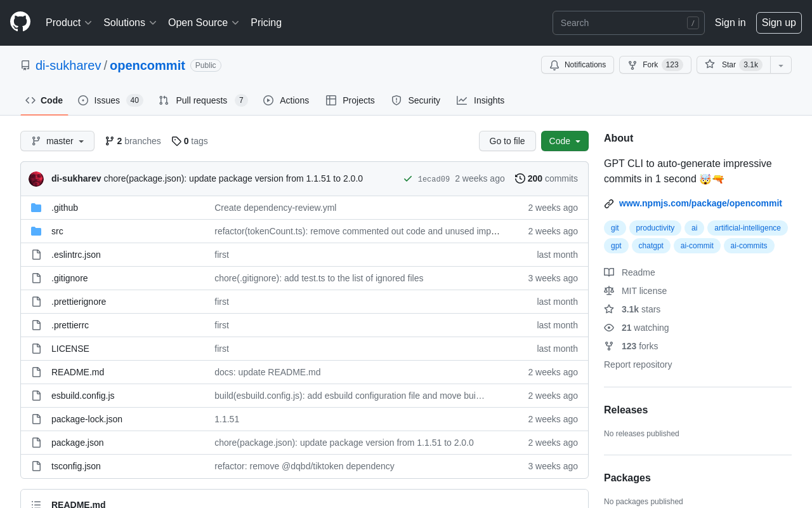812x508 pixels.
Task: Click the GitHub logo icon
Action: (x=20, y=22)
